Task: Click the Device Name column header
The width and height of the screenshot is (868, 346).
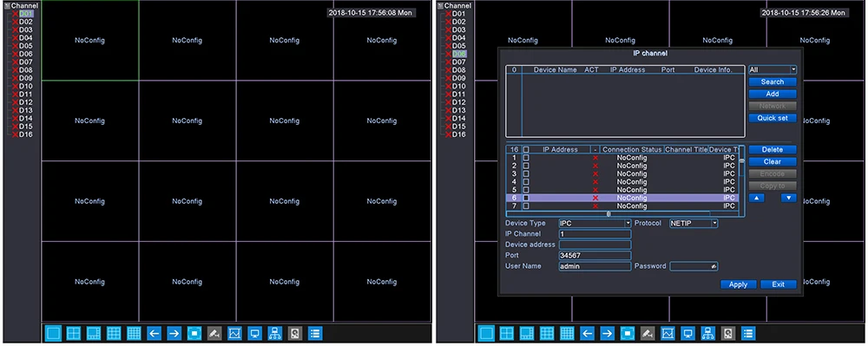Action: 555,70
